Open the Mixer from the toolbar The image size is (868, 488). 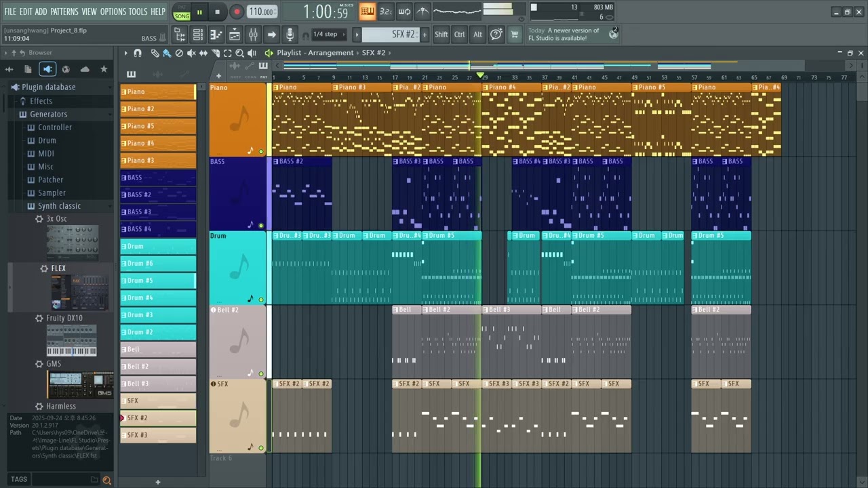(x=252, y=35)
